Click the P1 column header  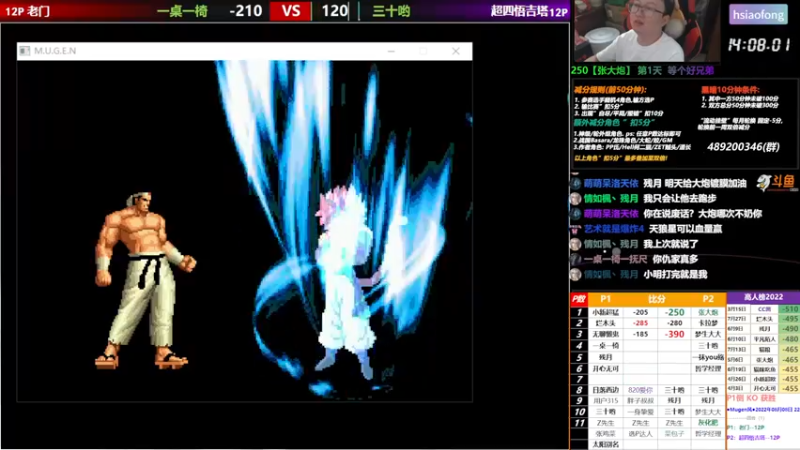pyautogui.click(x=605, y=299)
